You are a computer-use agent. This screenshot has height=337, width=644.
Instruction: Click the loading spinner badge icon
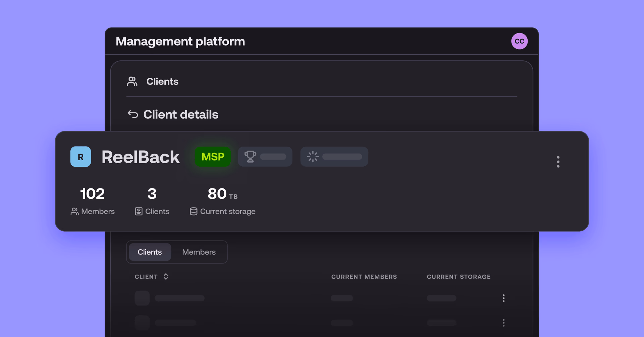click(313, 157)
